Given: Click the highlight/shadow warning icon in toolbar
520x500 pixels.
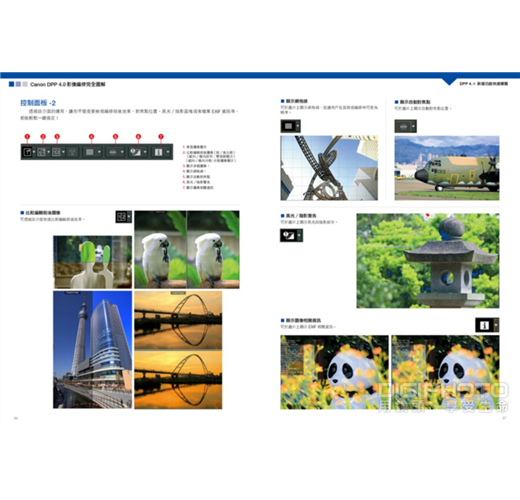Looking at the screenshot, I should [x=135, y=152].
